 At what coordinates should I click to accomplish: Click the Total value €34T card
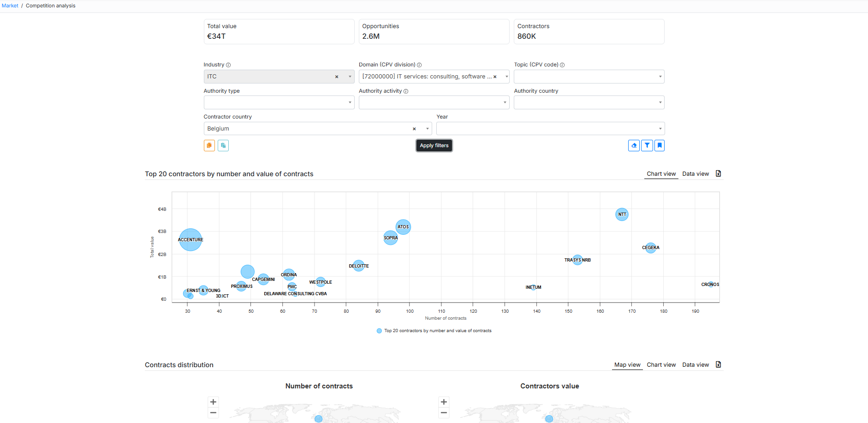click(x=279, y=31)
